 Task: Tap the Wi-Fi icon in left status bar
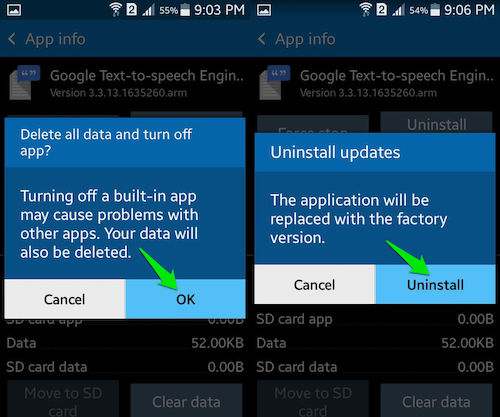[115, 9]
